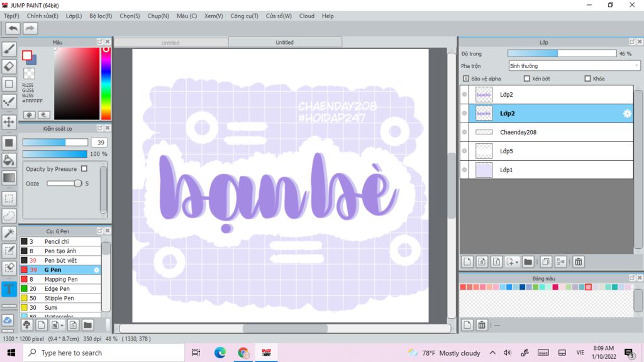Image resolution: width=644 pixels, height=362 pixels.
Task: Toggle visibility of selected Lớp2 layer
Action: [465, 113]
